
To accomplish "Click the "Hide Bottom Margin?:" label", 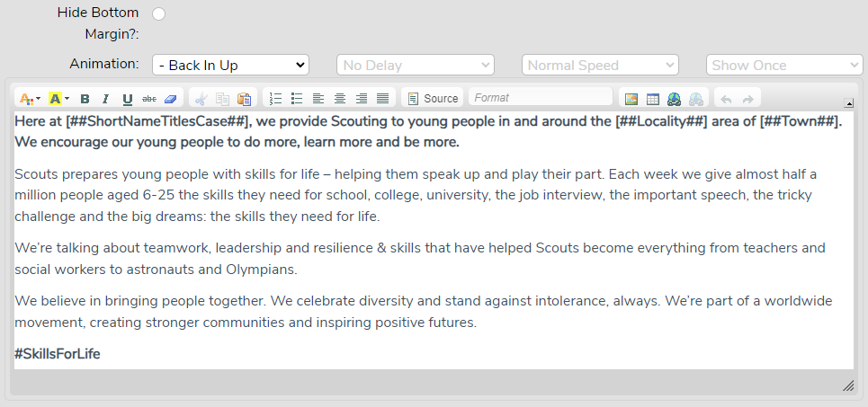I will (x=98, y=23).
